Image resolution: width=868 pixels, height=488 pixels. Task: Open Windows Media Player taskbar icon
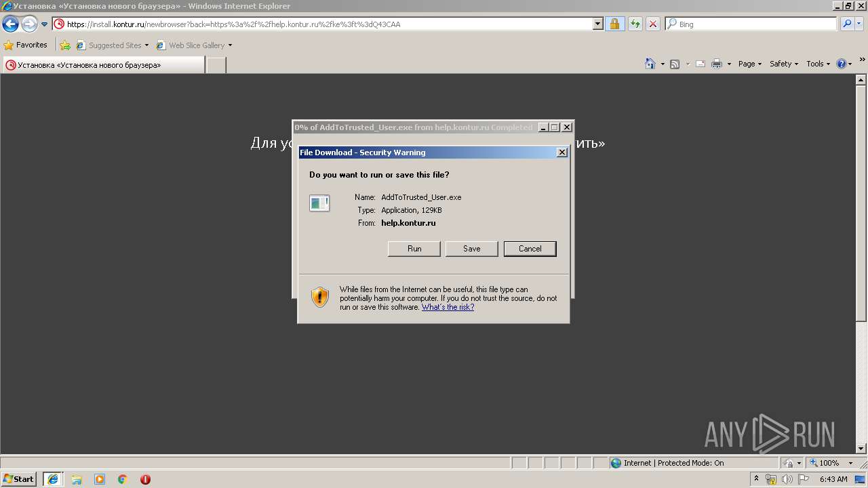100,479
